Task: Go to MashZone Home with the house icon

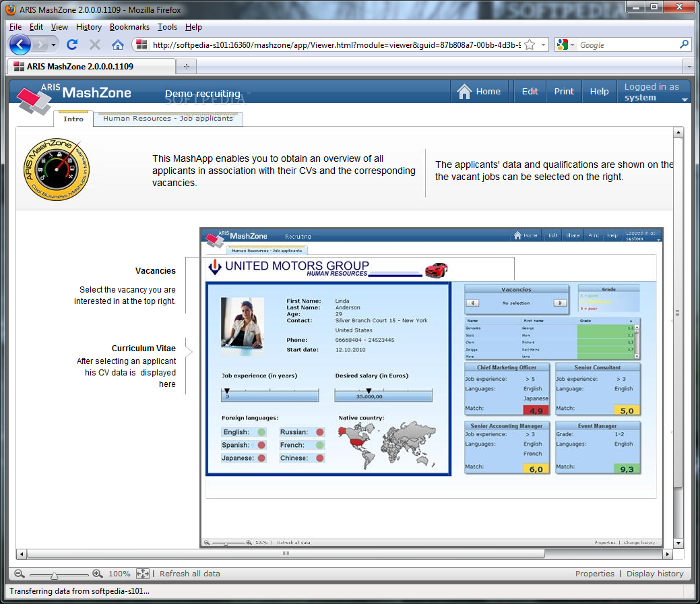Action: coord(479,92)
